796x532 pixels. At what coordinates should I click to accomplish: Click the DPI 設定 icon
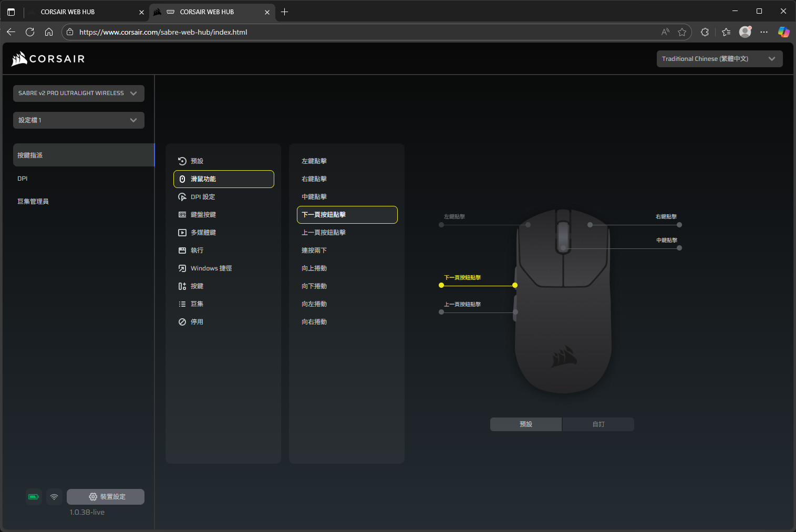pyautogui.click(x=182, y=197)
